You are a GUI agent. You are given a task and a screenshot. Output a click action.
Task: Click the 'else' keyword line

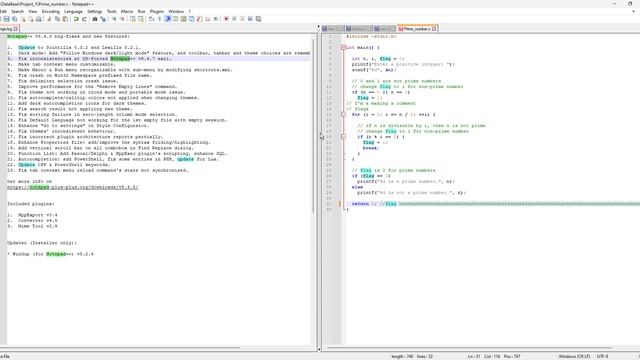pos(357,187)
